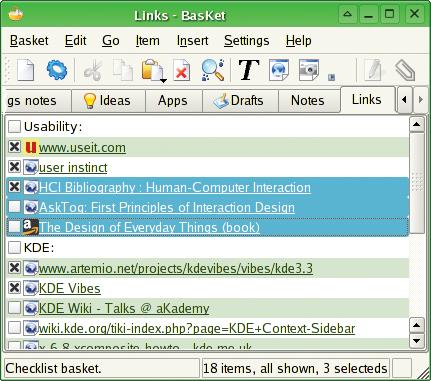Screen dimensions: 431x381
Task: Check the KDE Wiki Talks checkbox
Action: tap(14, 308)
